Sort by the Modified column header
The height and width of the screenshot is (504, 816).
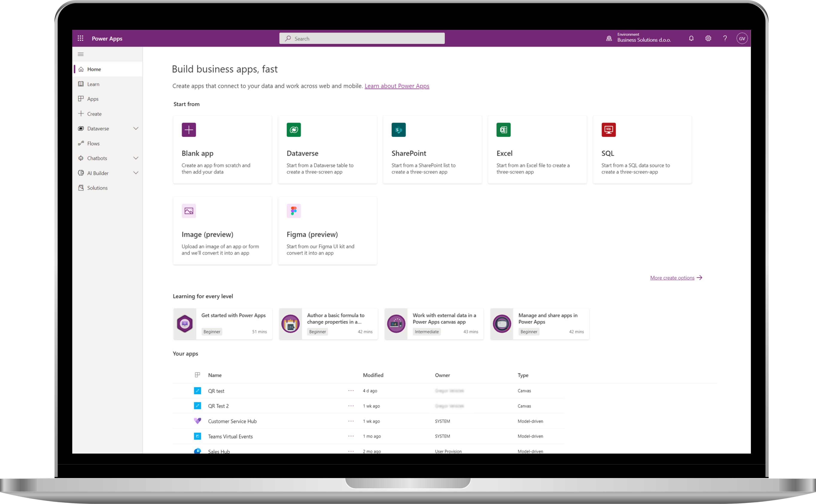[373, 375]
